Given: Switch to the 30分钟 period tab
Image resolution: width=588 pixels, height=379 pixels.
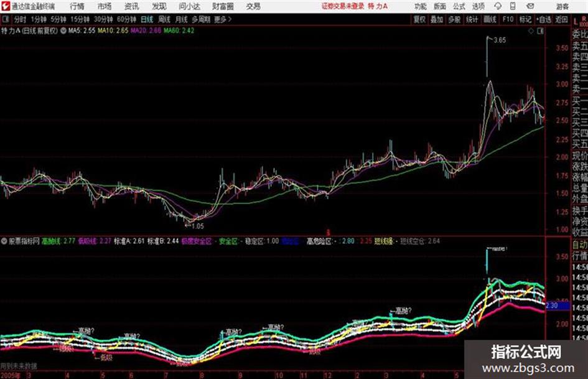Looking at the screenshot, I should click(103, 19).
